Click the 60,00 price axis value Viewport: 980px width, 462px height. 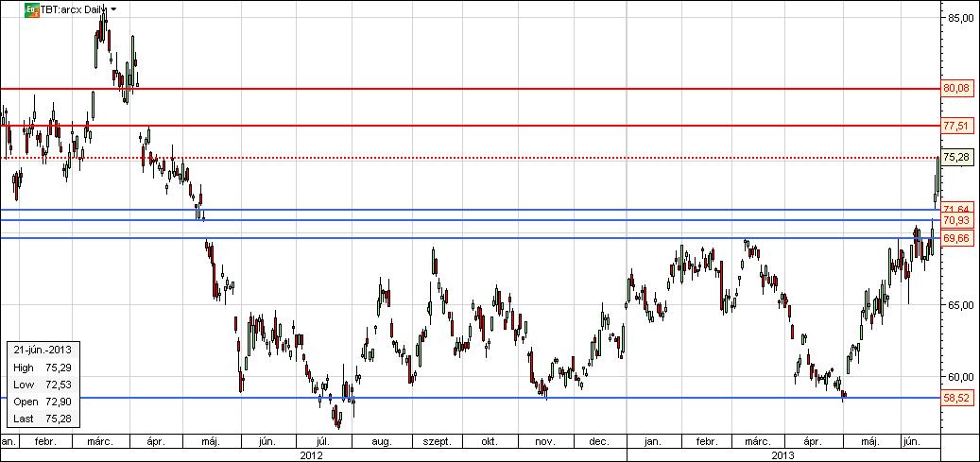coord(960,377)
